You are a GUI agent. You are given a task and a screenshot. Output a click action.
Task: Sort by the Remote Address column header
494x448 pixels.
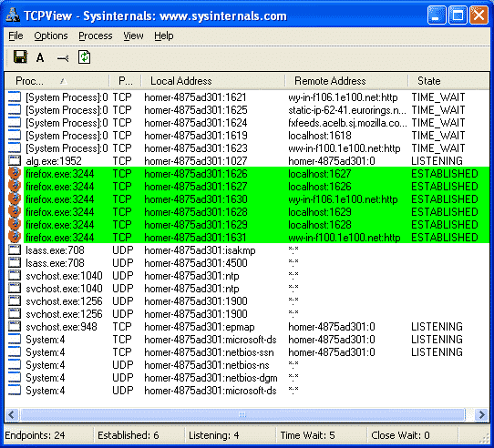coord(346,81)
